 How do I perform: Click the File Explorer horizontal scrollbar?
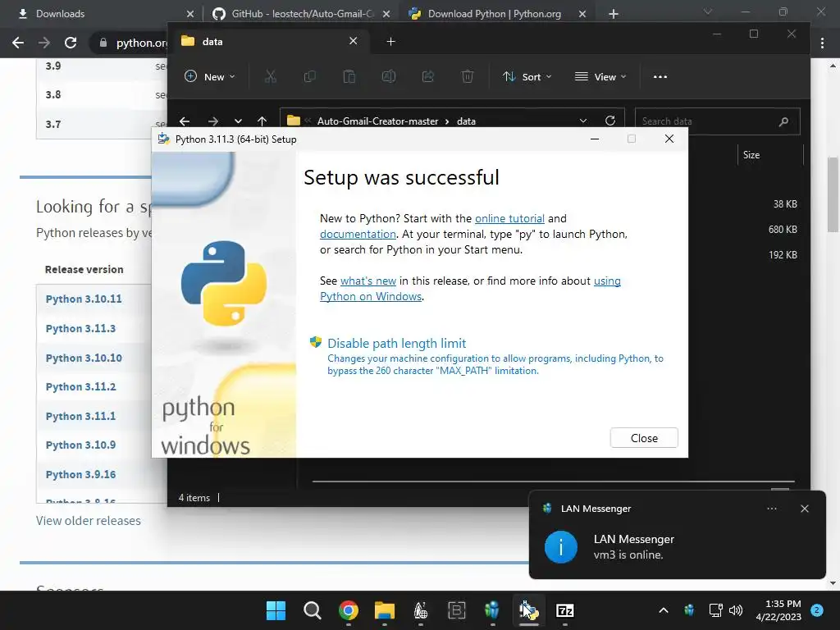click(552, 482)
